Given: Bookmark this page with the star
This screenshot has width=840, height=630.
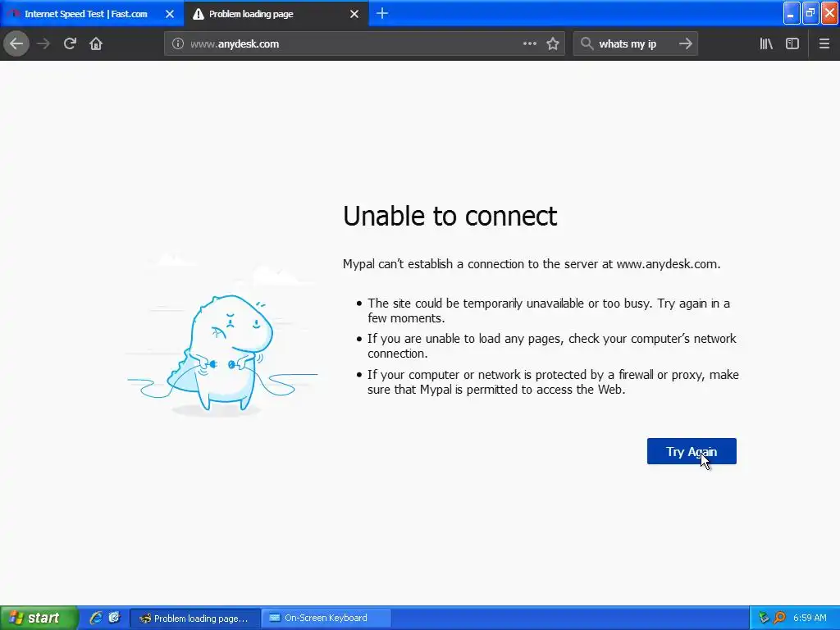Looking at the screenshot, I should (553, 44).
